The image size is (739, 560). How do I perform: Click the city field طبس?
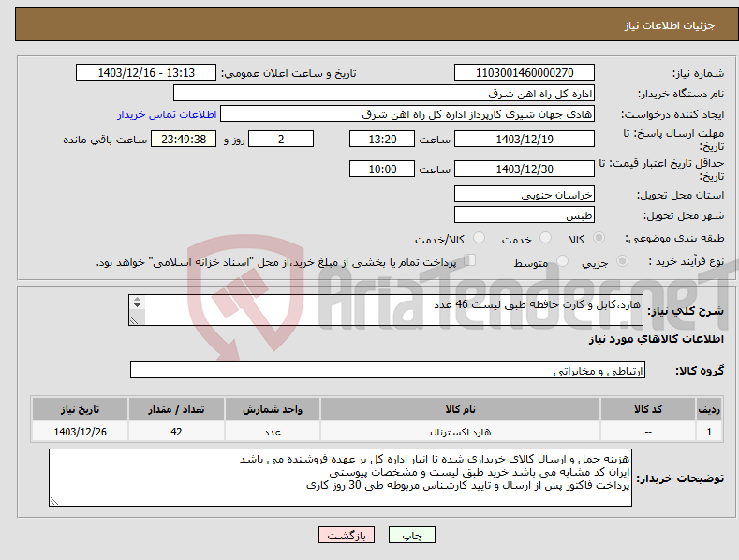click(525, 215)
